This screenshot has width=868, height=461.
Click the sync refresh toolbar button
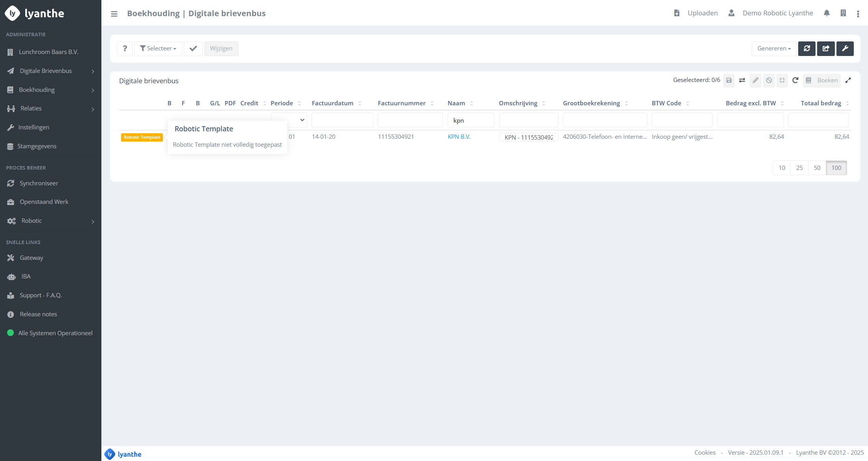point(806,49)
